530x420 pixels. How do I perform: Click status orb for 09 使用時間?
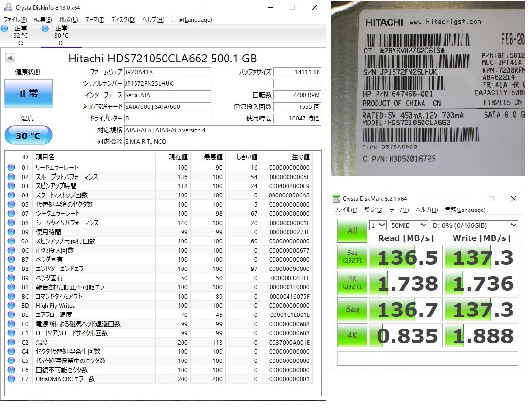point(11,232)
